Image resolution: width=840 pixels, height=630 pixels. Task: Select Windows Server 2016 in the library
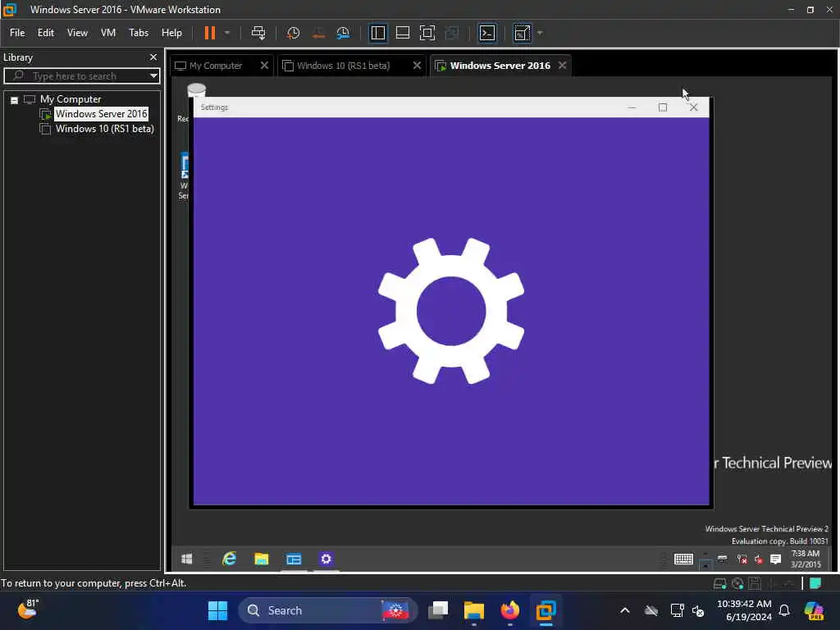[101, 114]
